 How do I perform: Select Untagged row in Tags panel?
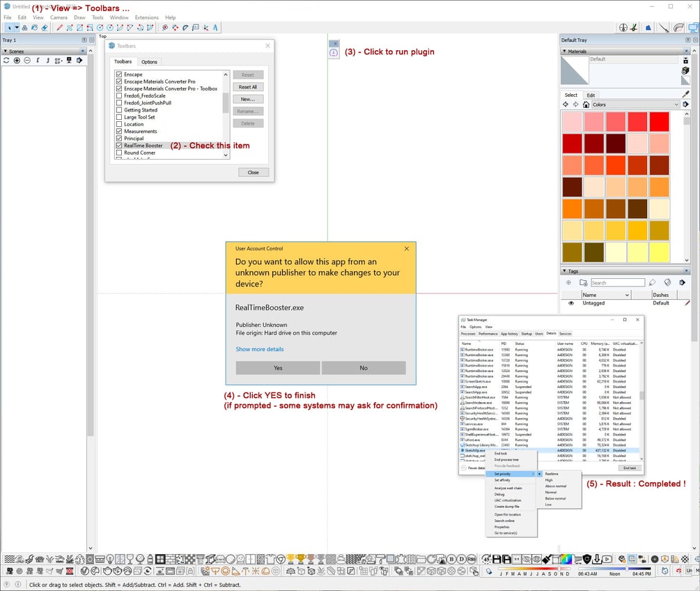pyautogui.click(x=625, y=303)
